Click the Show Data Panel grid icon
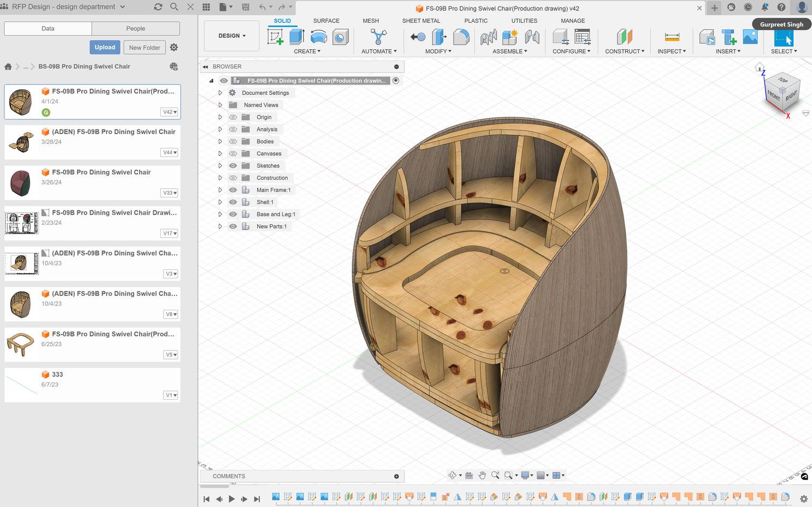The width and height of the screenshot is (812, 507). coord(206,7)
